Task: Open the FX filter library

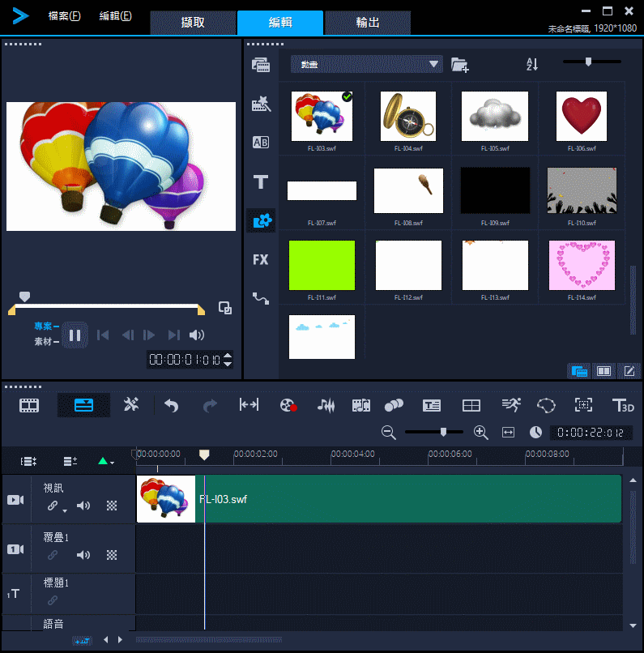Action: click(x=260, y=260)
